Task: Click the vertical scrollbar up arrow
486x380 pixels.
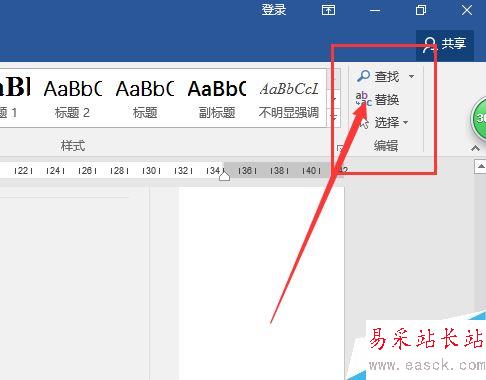Action: [x=480, y=166]
